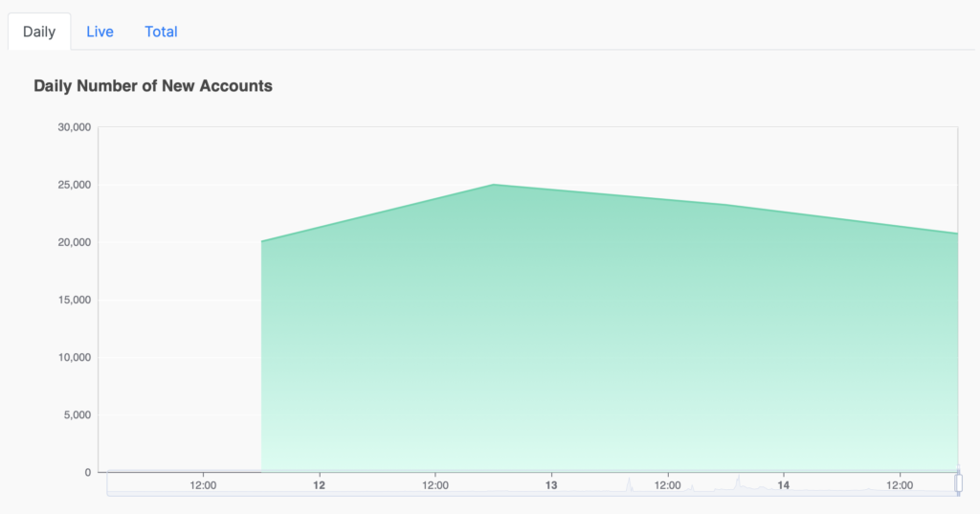This screenshot has width=980, height=514.
Task: Click the 30,000 y-axis label
Action: [x=74, y=127]
